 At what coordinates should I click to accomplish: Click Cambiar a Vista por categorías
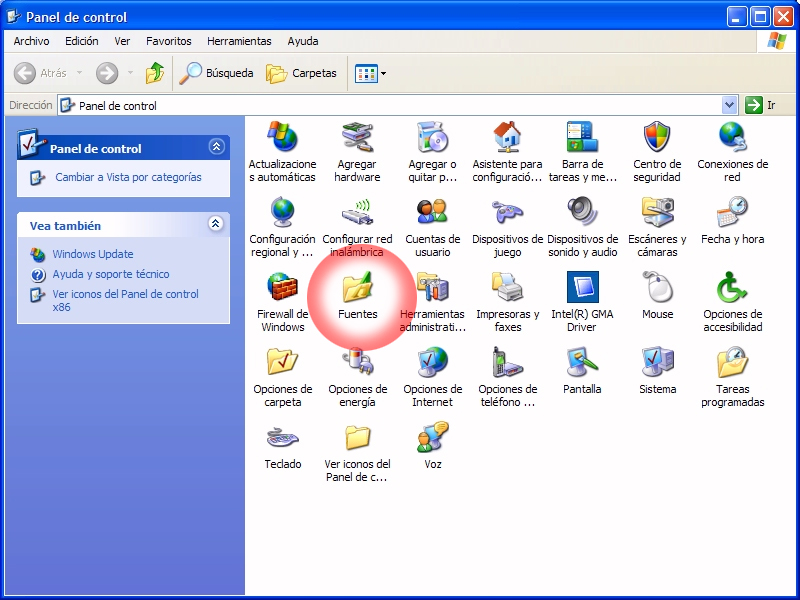[x=128, y=177]
